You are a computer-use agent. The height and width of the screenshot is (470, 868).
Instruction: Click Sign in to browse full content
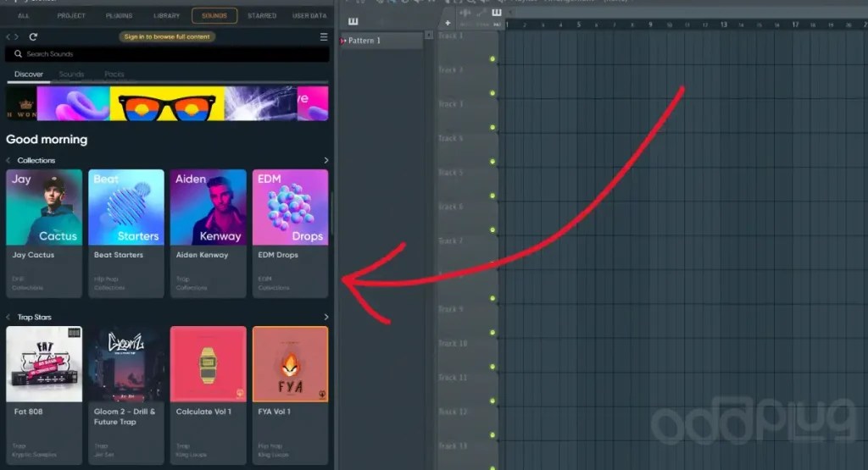(167, 37)
